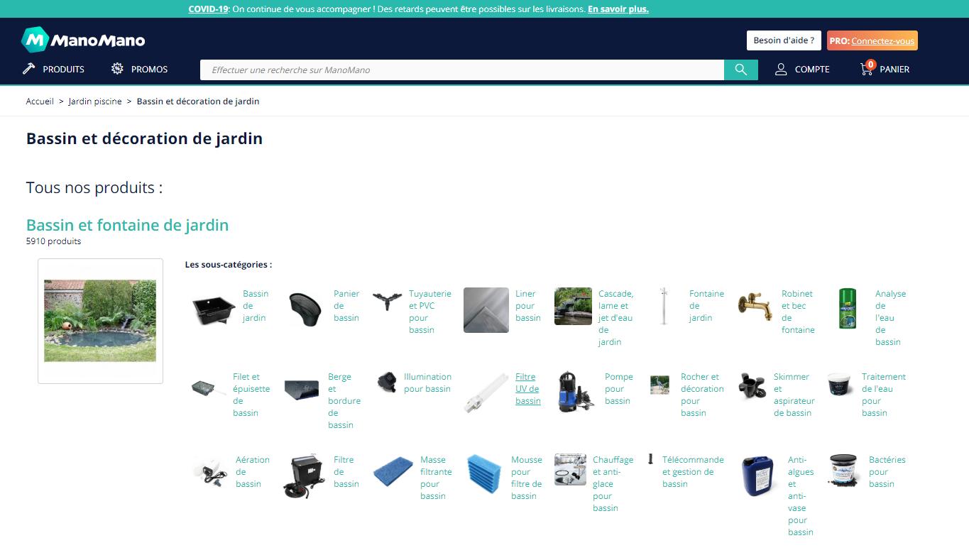Click the garden pond category photo
Viewport: 969px width, 560px height.
(x=100, y=321)
